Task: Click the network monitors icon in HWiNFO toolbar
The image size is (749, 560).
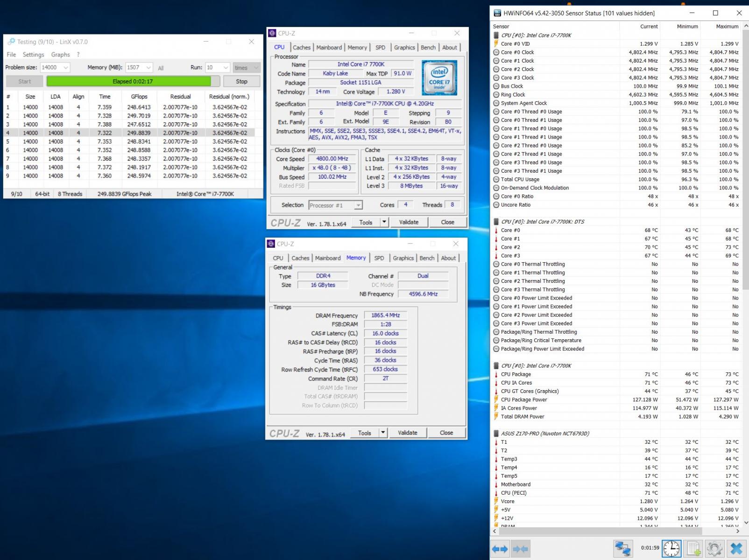Action: 623,549
